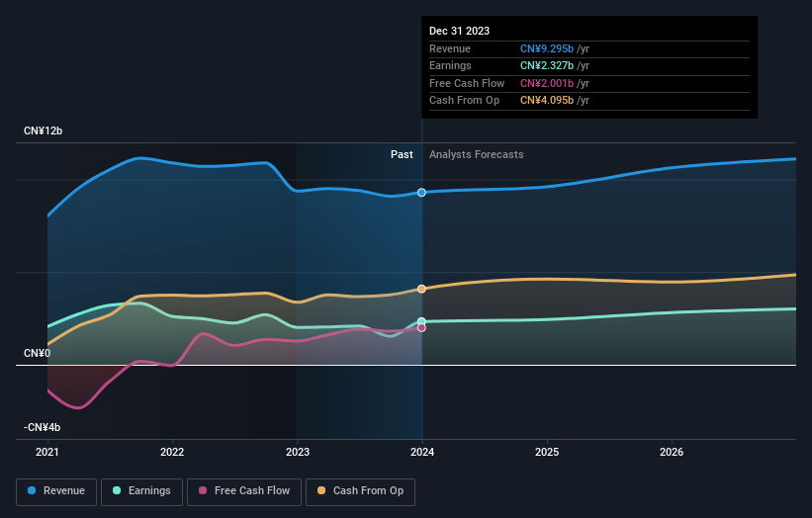Click the Analysts Forecasts label
The width and height of the screenshot is (812, 518).
point(477,155)
